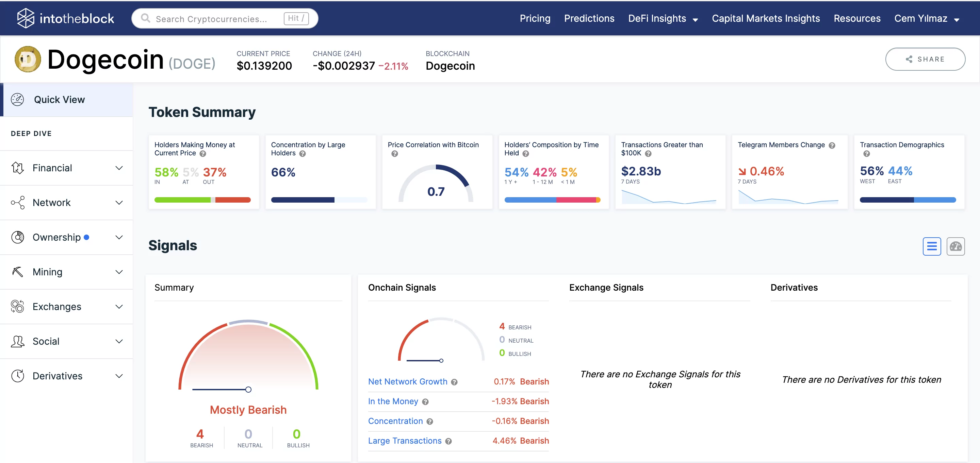Click the intotheblock wordmark
This screenshot has width=980, height=463.
pyautogui.click(x=77, y=18)
